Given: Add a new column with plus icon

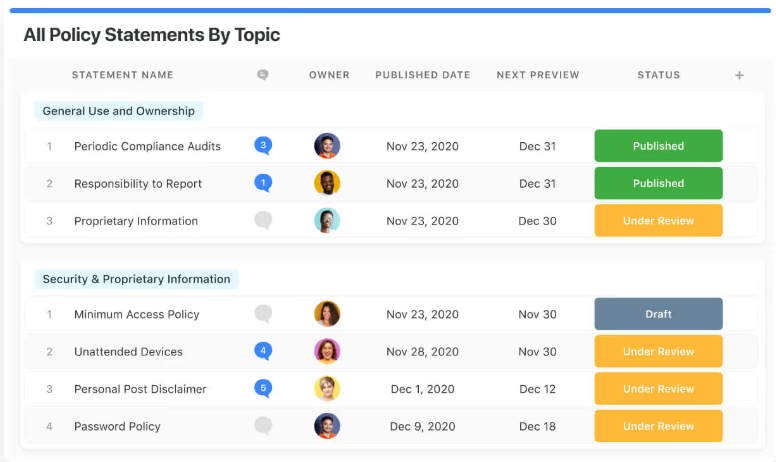Looking at the screenshot, I should pos(739,75).
